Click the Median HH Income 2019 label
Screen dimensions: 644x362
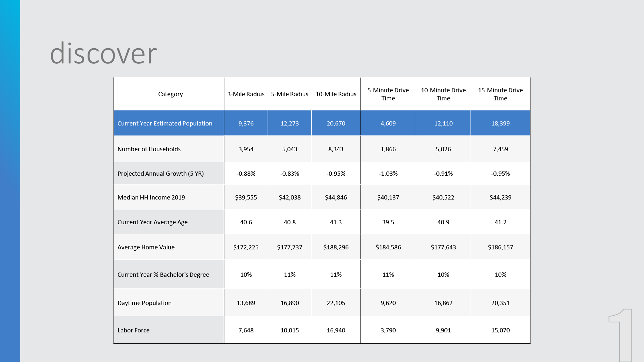point(151,198)
